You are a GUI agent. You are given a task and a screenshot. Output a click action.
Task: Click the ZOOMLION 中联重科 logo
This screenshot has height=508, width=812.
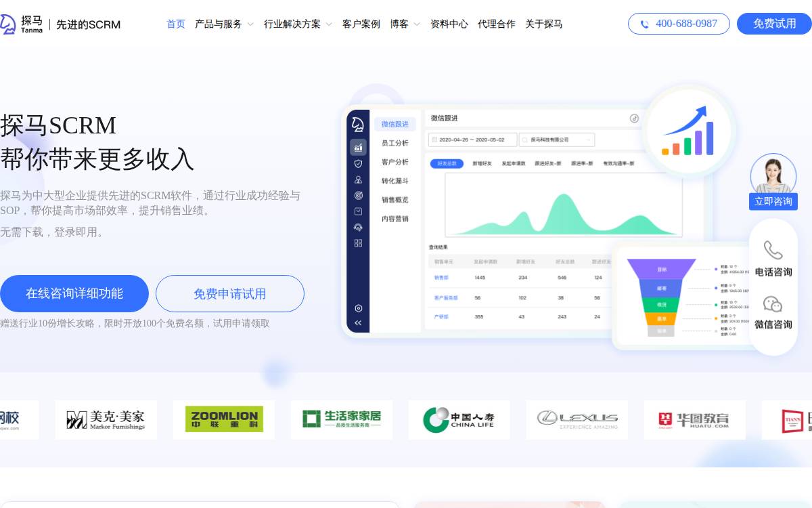pyautogui.click(x=224, y=420)
